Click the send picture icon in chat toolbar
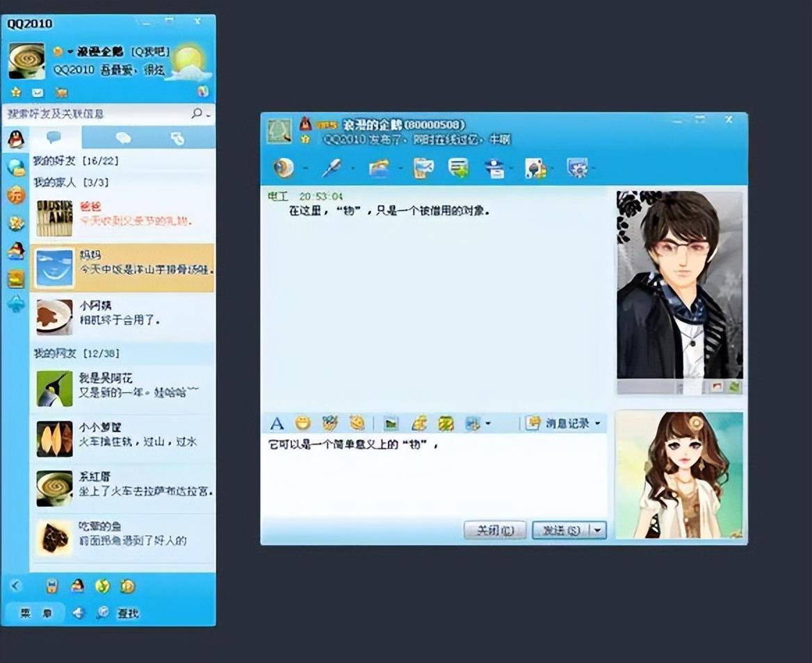 coord(391,423)
